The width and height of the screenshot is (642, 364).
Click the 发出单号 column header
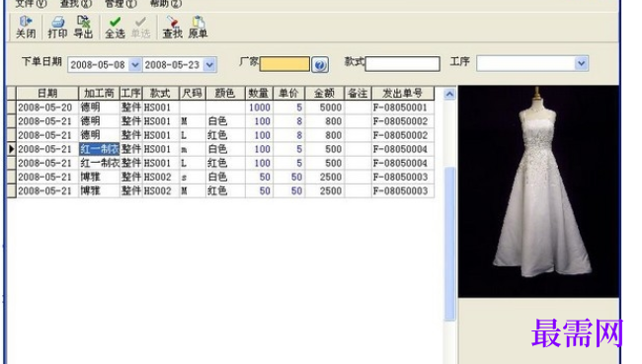403,94
